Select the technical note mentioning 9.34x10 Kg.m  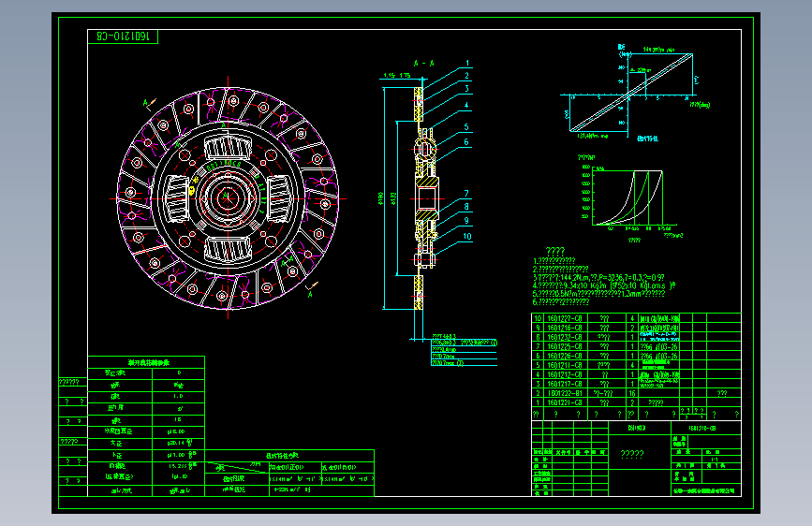tap(604, 285)
